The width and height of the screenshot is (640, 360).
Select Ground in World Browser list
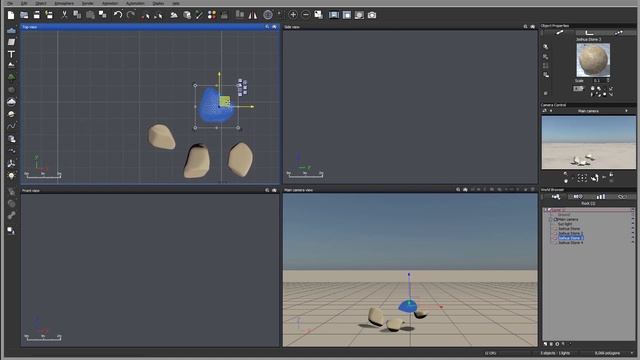point(564,215)
